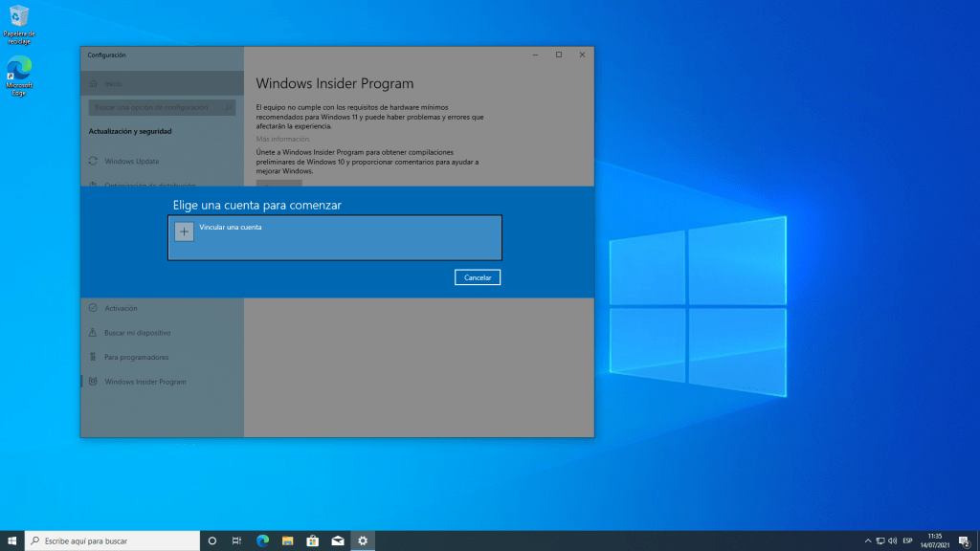This screenshot has height=551, width=980.
Task: Click the taskbar clock and date
Action: pyautogui.click(x=935, y=540)
